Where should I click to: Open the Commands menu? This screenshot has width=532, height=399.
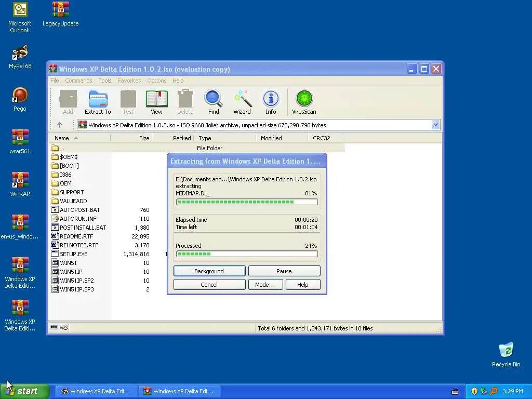[79, 81]
